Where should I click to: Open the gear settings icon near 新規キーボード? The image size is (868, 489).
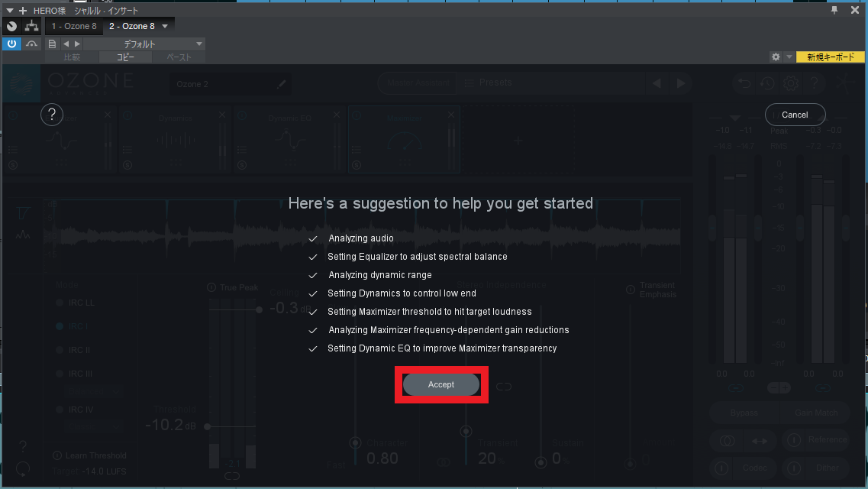pos(776,57)
